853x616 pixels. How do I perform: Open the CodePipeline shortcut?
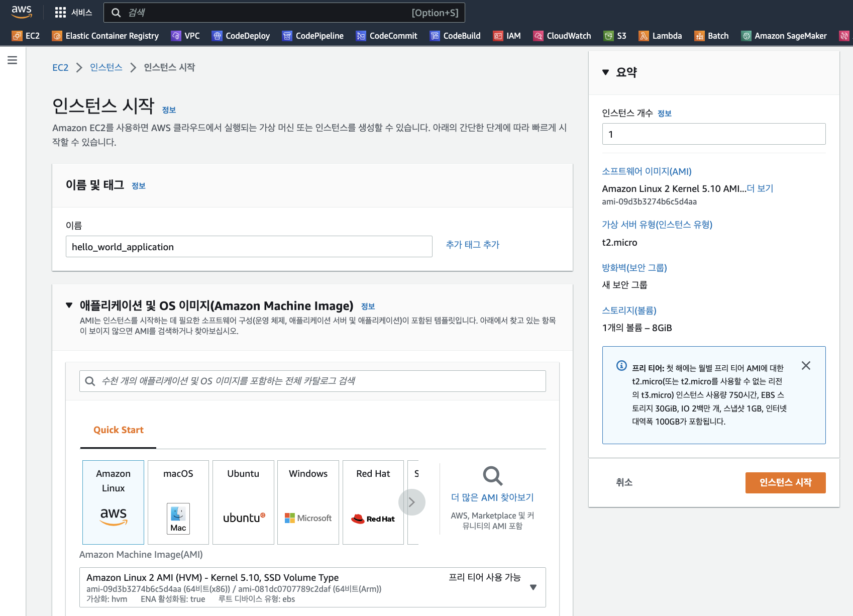click(x=313, y=36)
